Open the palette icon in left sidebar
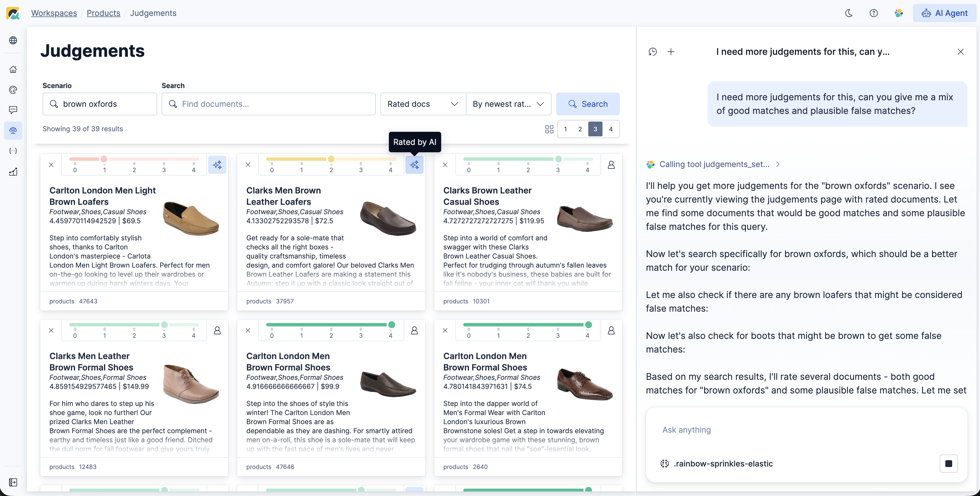 tap(13, 90)
